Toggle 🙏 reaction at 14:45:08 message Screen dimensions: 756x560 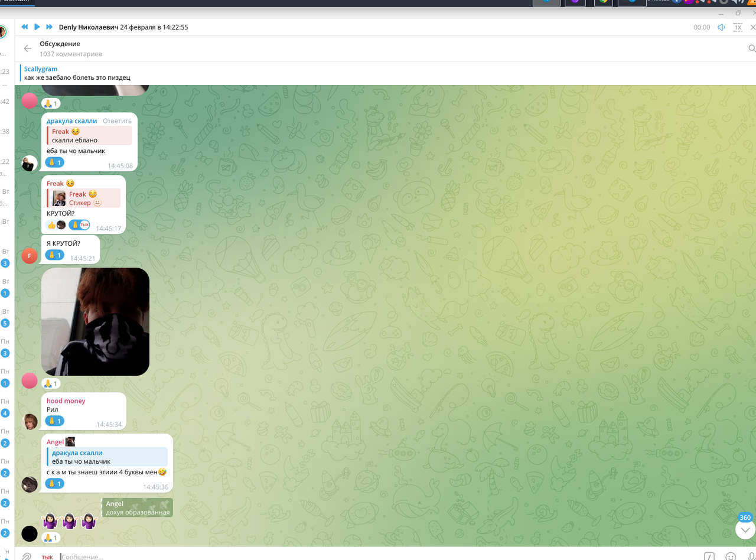[x=55, y=162]
